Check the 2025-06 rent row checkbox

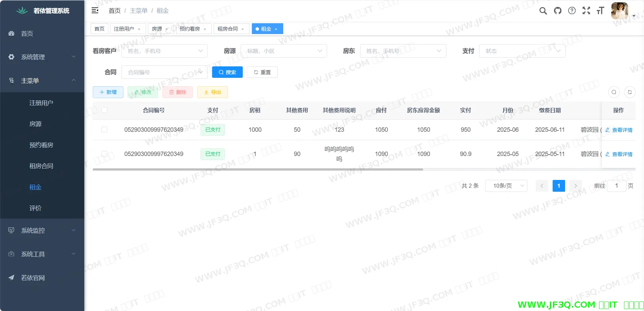(x=105, y=130)
